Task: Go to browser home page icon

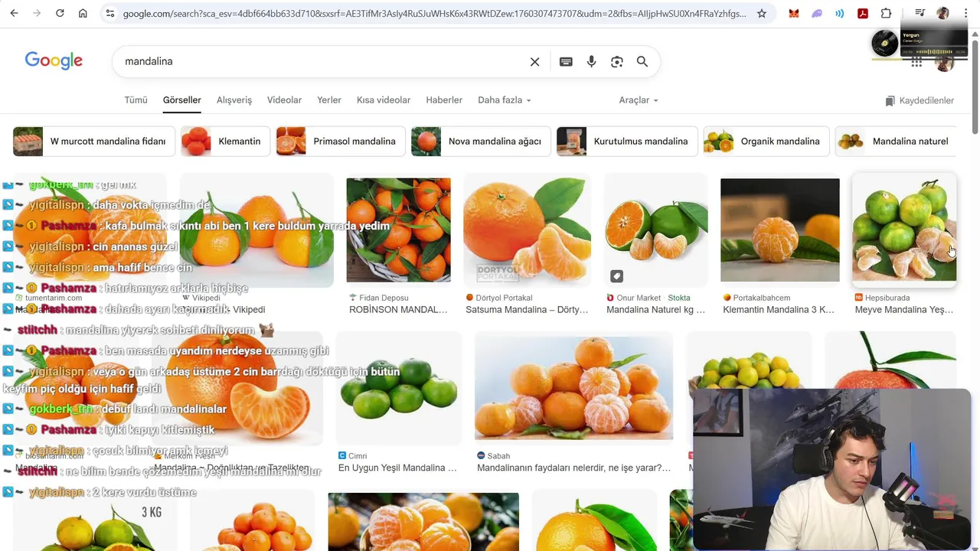Action: pyautogui.click(x=83, y=13)
